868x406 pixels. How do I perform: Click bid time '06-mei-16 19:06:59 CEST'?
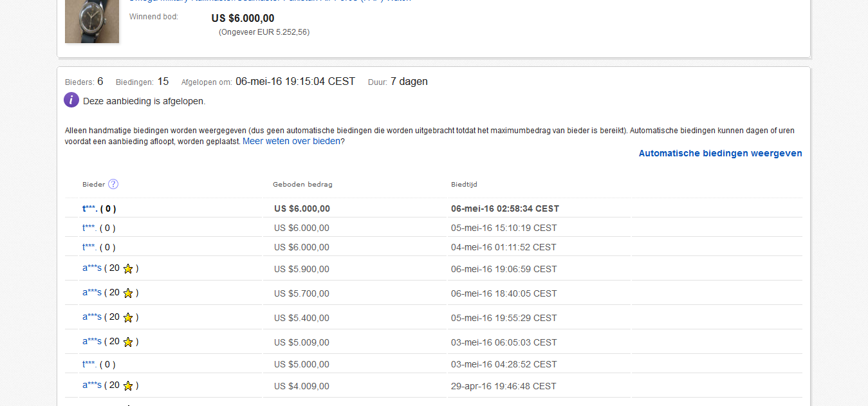coord(504,269)
